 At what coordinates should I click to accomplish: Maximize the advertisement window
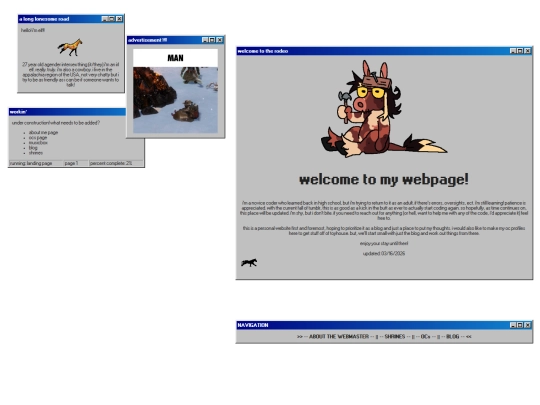212,40
